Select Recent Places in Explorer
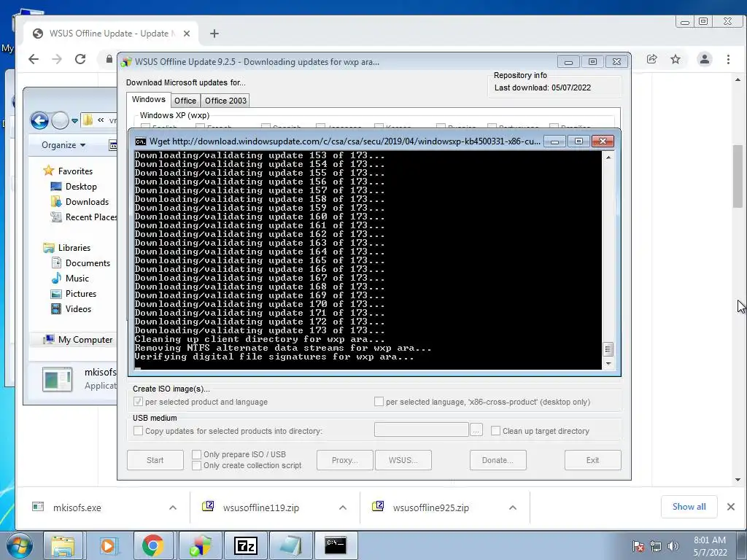Viewport: 747px width, 560px height. point(84,217)
